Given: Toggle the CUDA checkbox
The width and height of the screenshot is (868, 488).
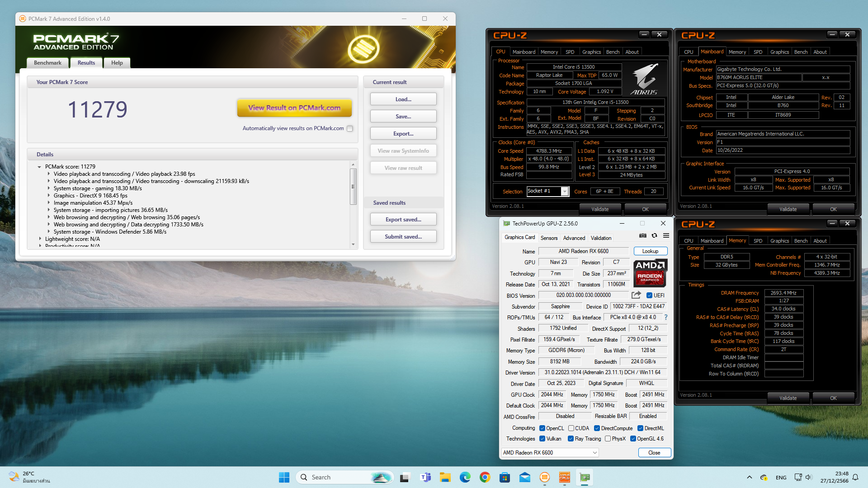Looking at the screenshot, I should [571, 428].
